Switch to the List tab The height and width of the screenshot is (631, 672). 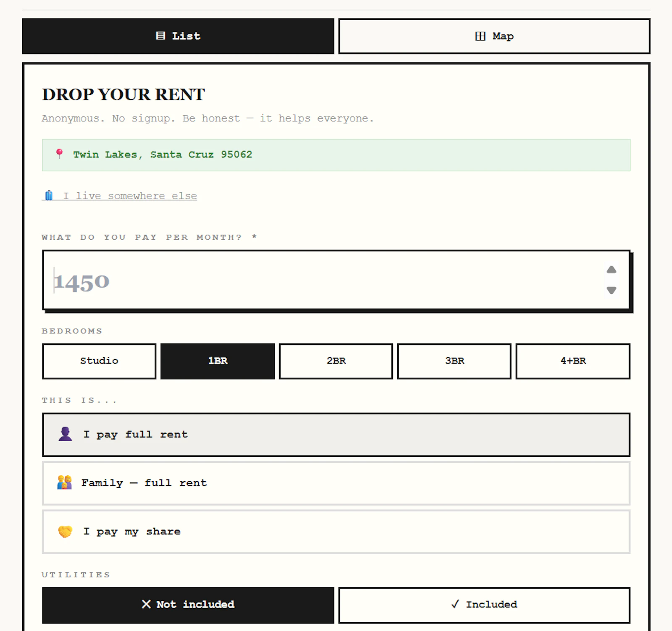[178, 36]
